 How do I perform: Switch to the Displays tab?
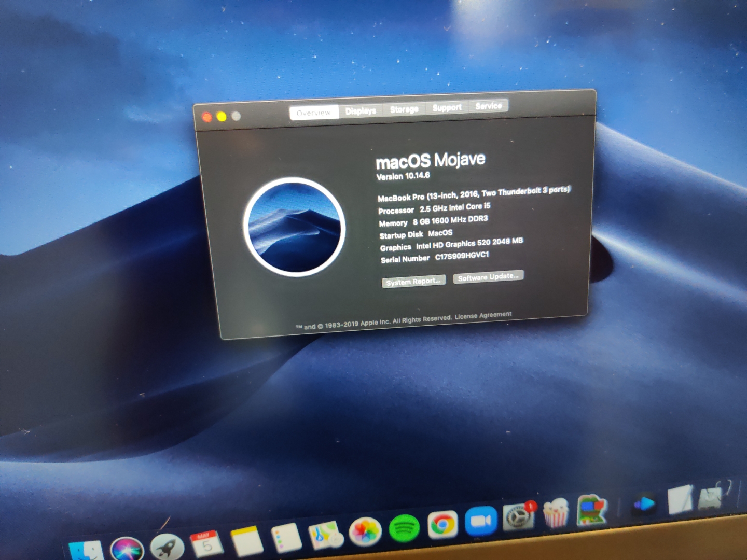click(361, 111)
